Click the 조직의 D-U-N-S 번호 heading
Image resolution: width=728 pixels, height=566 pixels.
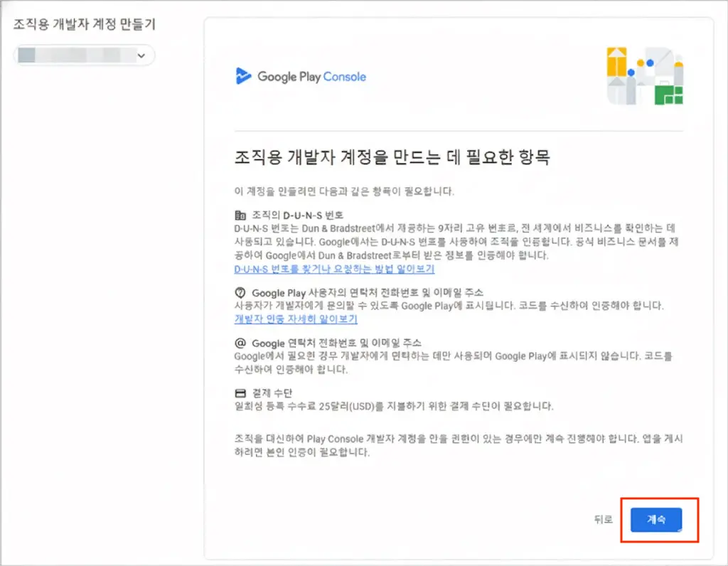(298, 215)
